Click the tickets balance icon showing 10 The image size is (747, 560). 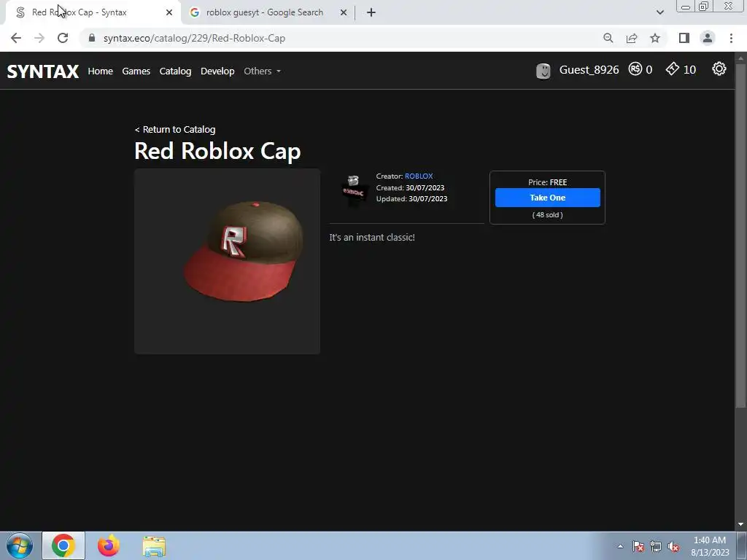pyautogui.click(x=672, y=69)
